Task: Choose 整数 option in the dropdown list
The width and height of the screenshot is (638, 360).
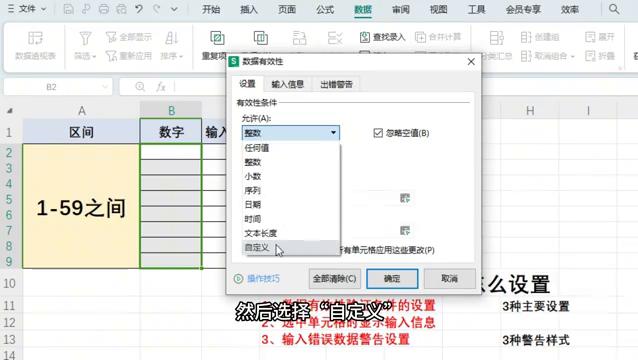Action: tap(291, 162)
